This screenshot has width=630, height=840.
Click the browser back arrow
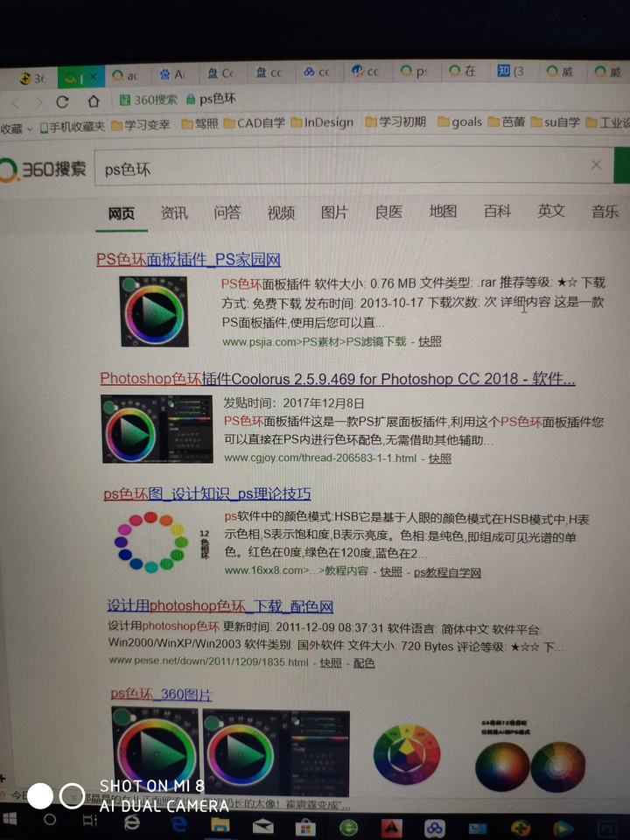16,102
